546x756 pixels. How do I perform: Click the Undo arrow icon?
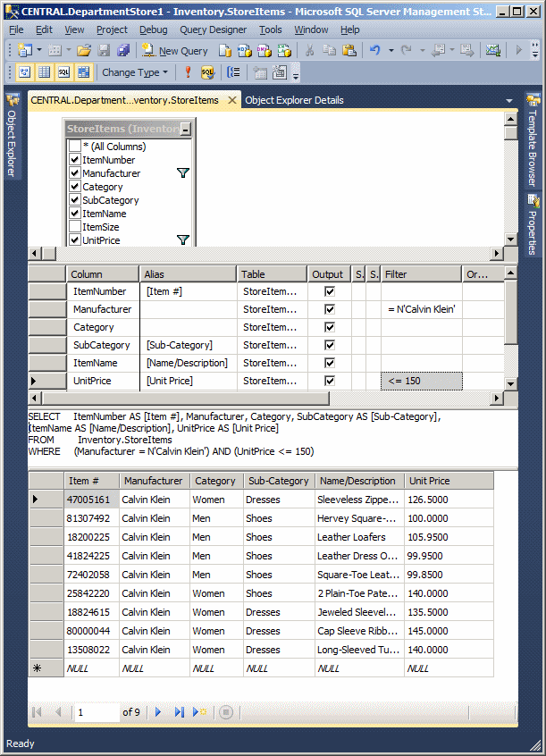click(374, 50)
